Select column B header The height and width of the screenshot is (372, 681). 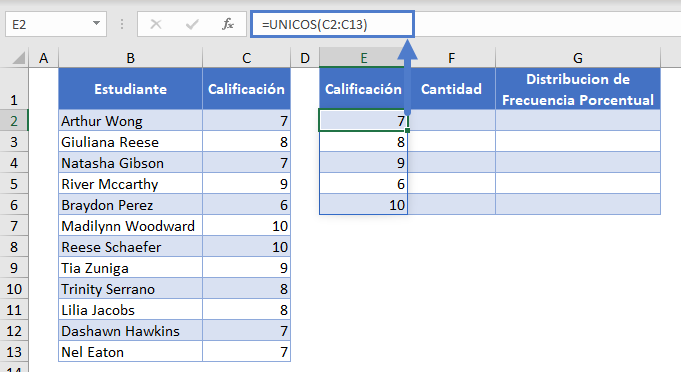[130, 58]
